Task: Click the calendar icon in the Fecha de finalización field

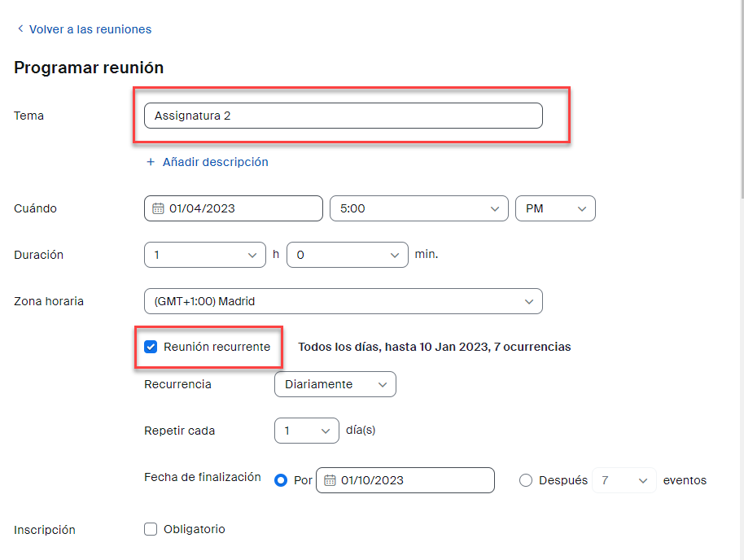Action: point(330,480)
